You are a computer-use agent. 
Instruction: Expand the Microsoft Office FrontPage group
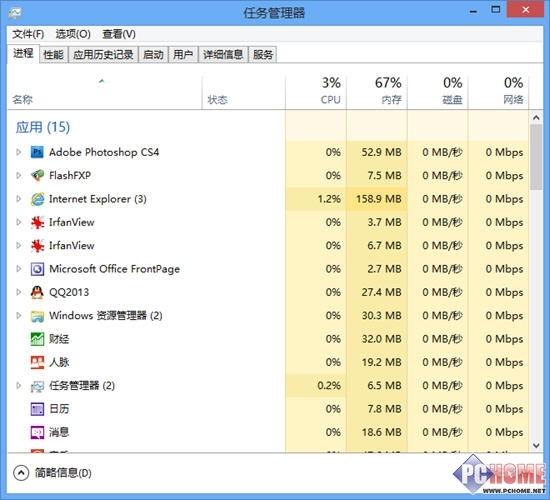tap(19, 269)
